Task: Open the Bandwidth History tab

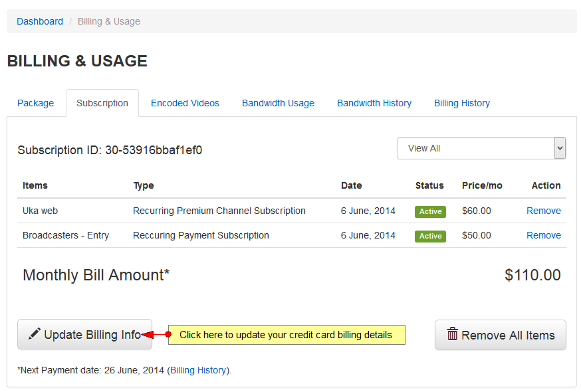Action: [374, 103]
